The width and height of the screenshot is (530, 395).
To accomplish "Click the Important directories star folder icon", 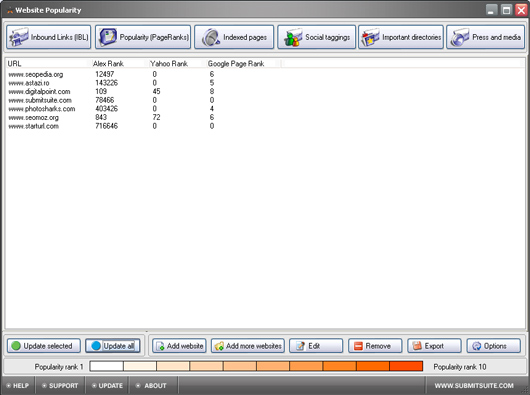I will (370, 37).
